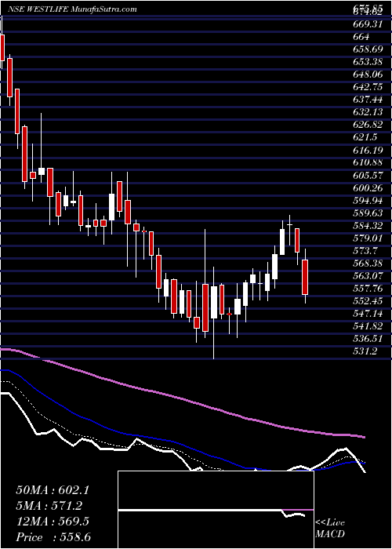392x549 pixels.
Task: Open the MACD inset panel
Action: tap(216, 510)
